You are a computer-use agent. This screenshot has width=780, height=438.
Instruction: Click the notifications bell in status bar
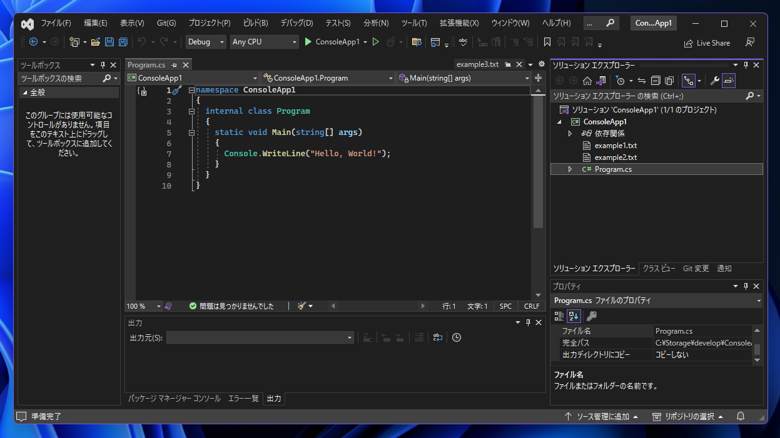click(x=740, y=417)
